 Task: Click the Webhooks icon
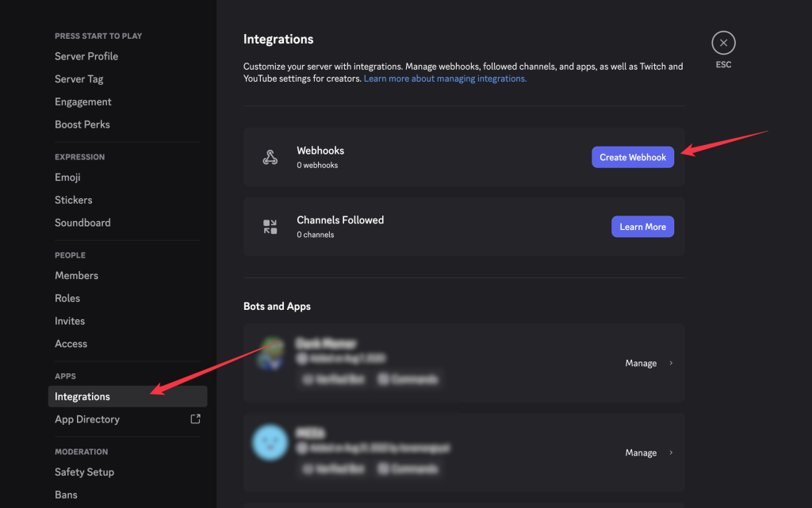click(270, 157)
